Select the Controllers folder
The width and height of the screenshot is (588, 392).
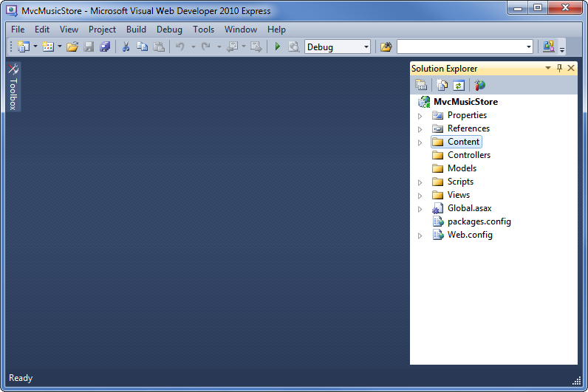(468, 155)
